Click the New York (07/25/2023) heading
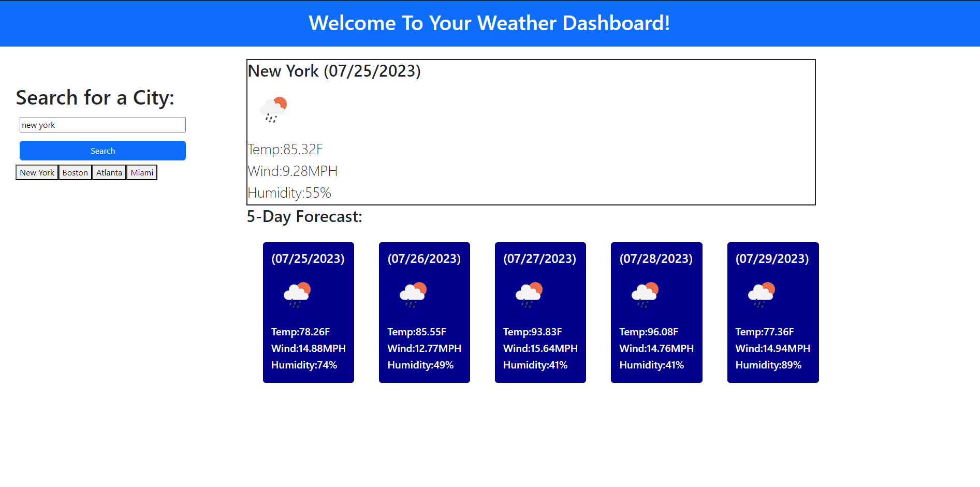The width and height of the screenshot is (980, 487). click(335, 71)
